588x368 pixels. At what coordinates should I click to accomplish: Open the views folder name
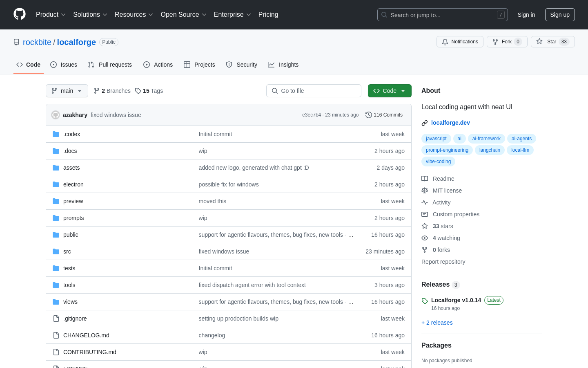(70, 302)
